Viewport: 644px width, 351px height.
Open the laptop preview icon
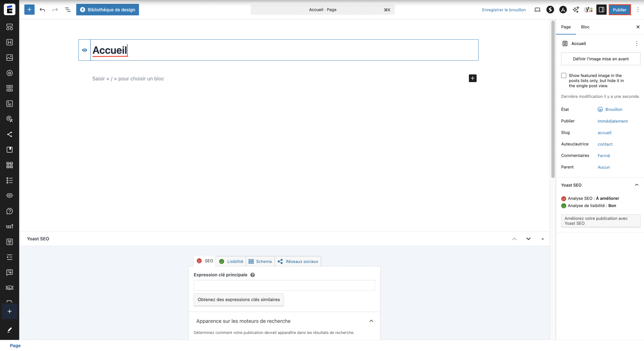537,10
